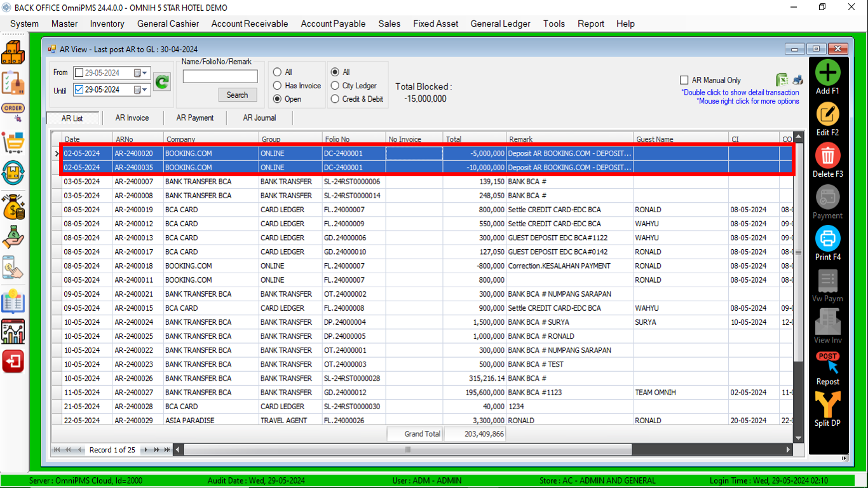The height and width of the screenshot is (488, 868).
Task: Sort by the Guest Name column header
Action: click(681, 139)
